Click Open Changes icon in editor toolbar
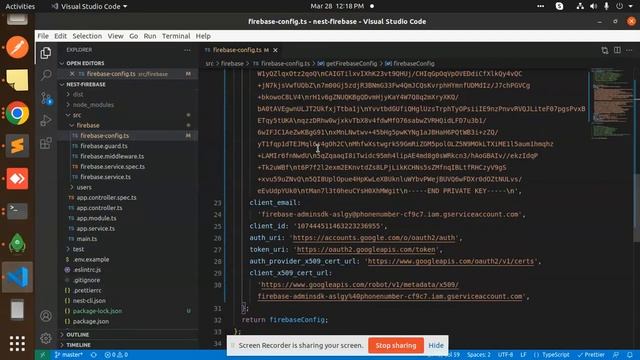The height and width of the screenshot is (360, 640). 604,50
